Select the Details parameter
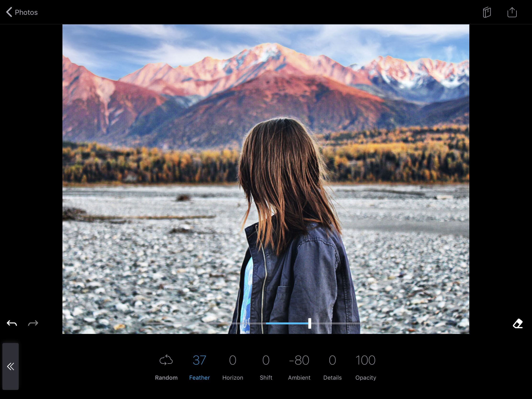The image size is (532, 399). click(x=332, y=377)
